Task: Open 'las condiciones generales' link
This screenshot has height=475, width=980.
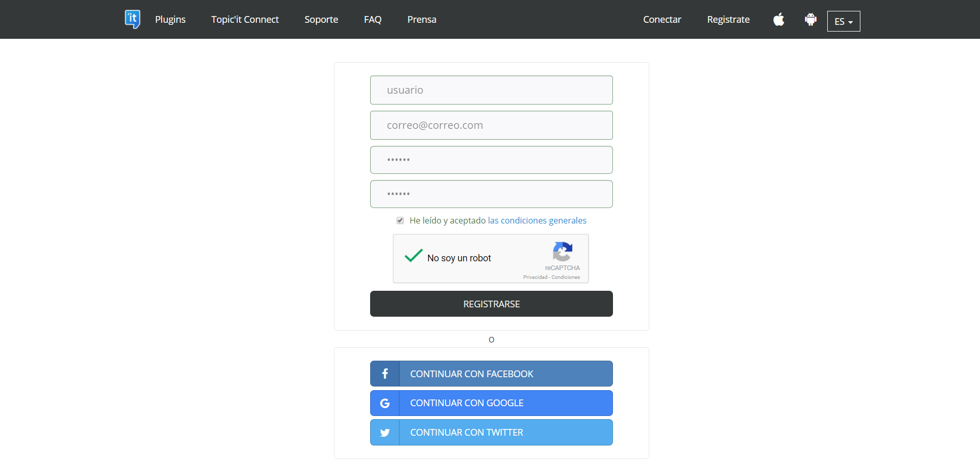Action: [x=537, y=220]
